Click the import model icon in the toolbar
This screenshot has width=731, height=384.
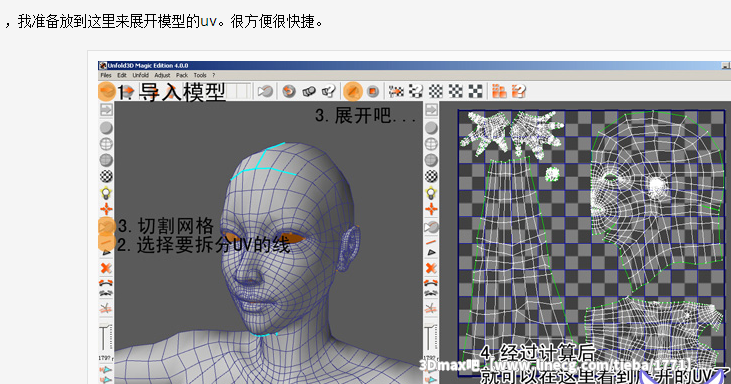pos(107,91)
